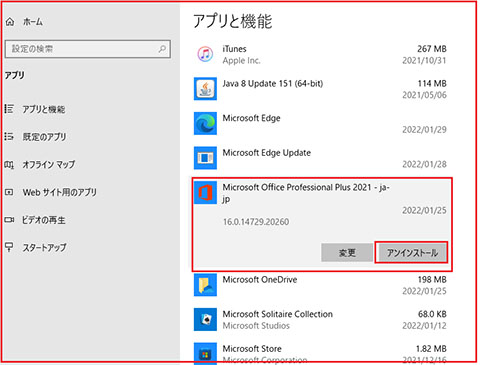Screen dimensions: 480x365
Task: Click the Java 8 Update icon
Action: (x=205, y=89)
